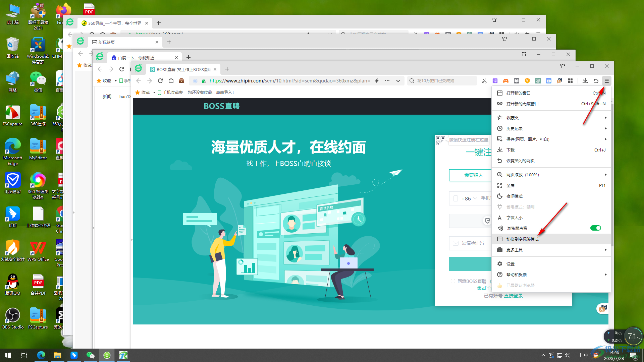Expand the 帮助和反馈 submenu

click(551, 275)
